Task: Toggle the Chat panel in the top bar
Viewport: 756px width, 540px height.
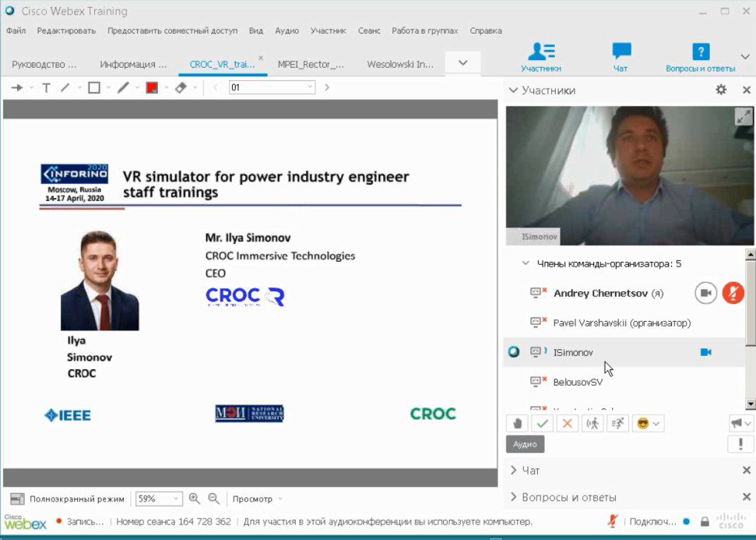Action: click(x=621, y=58)
